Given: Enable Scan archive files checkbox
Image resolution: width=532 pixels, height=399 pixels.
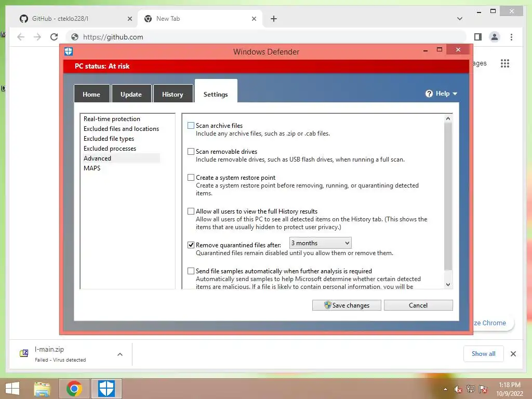Looking at the screenshot, I should coord(191,126).
